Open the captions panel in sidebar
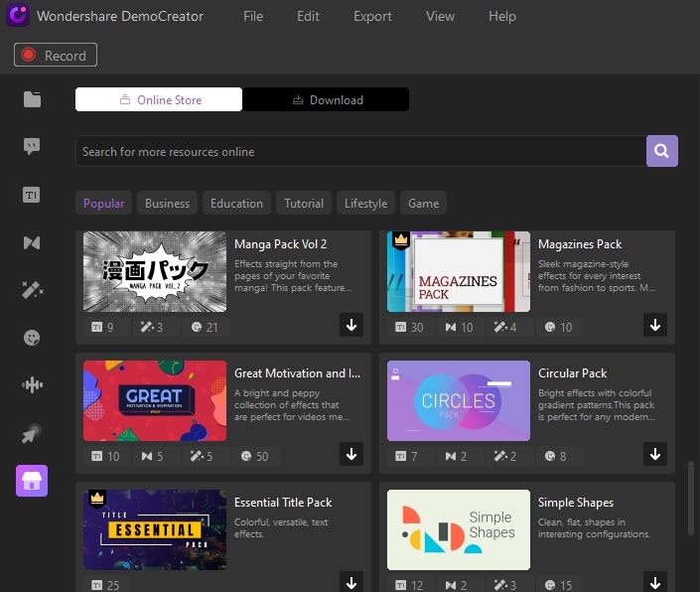The width and height of the screenshot is (700, 592). pos(32,195)
